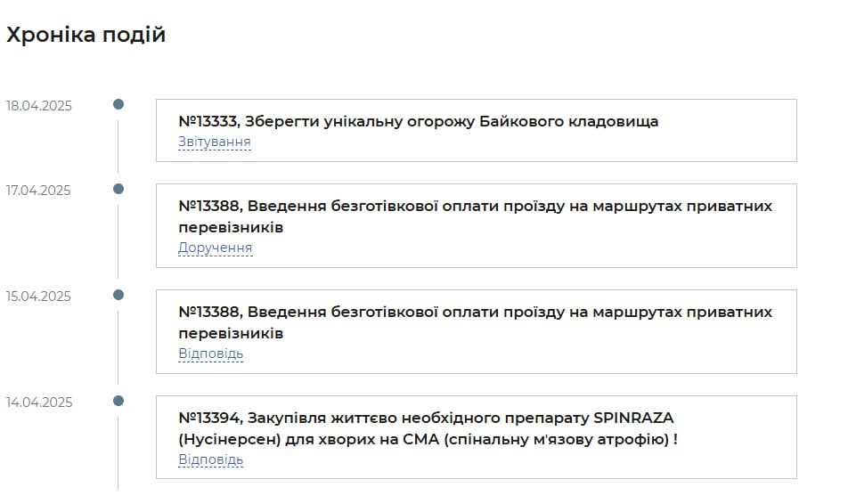848x504 pixels.
Task: Select the timeline dot for 14.04.2025
Action: point(118,401)
